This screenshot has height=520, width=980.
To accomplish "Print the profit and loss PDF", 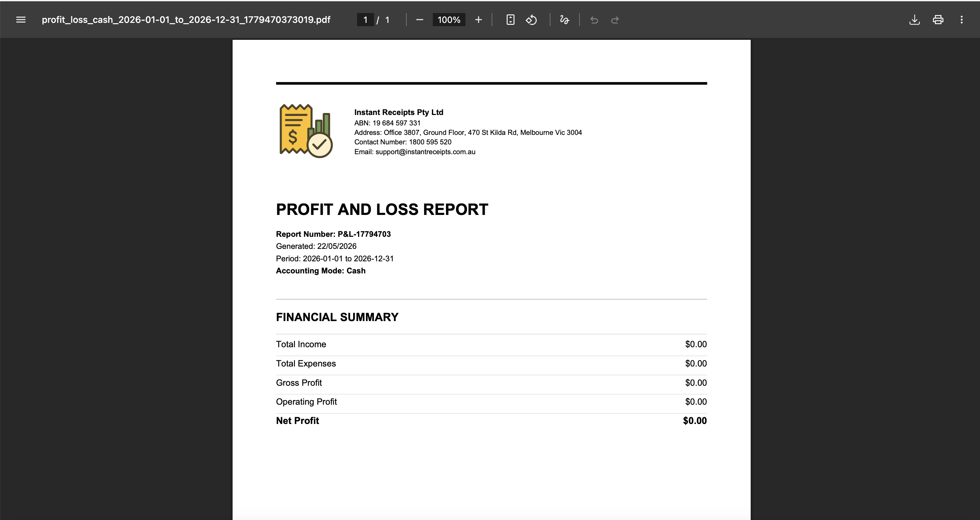I will [x=938, y=20].
